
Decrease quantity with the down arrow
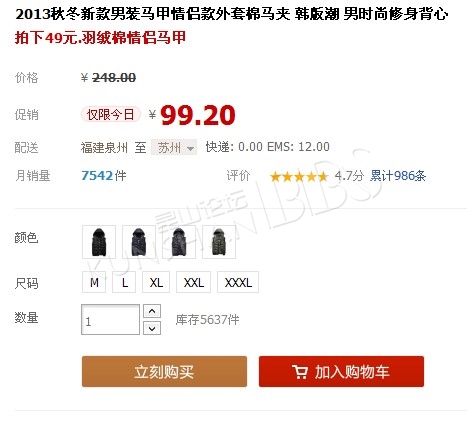152,328
